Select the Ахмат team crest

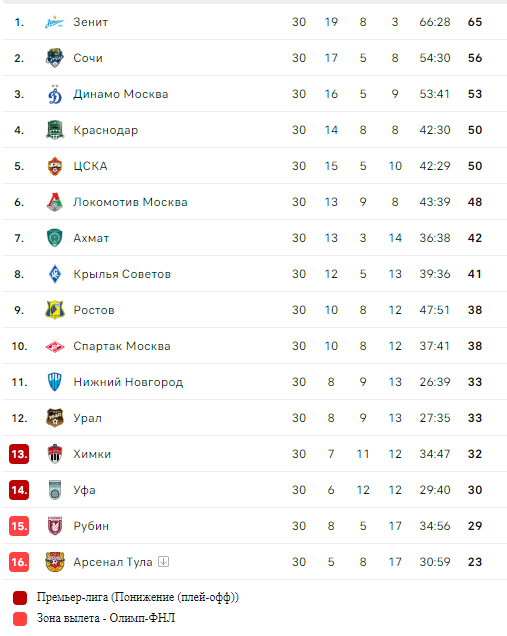(55, 238)
